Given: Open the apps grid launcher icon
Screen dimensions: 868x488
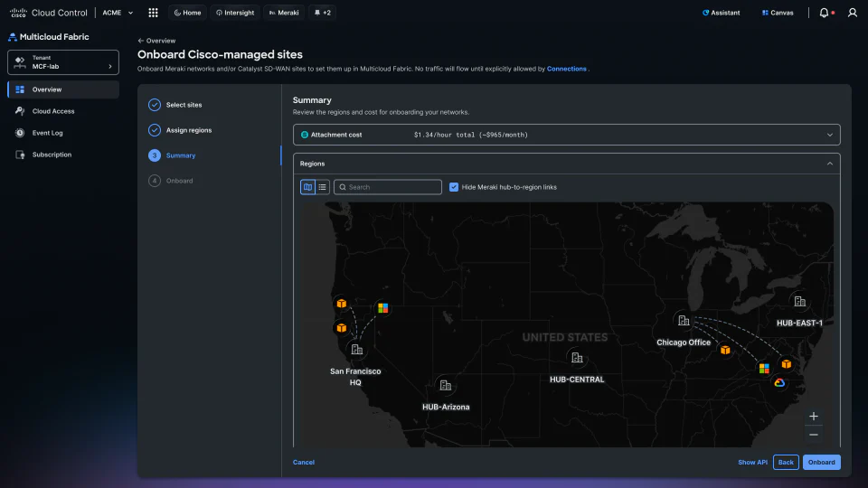Looking at the screenshot, I should [154, 13].
